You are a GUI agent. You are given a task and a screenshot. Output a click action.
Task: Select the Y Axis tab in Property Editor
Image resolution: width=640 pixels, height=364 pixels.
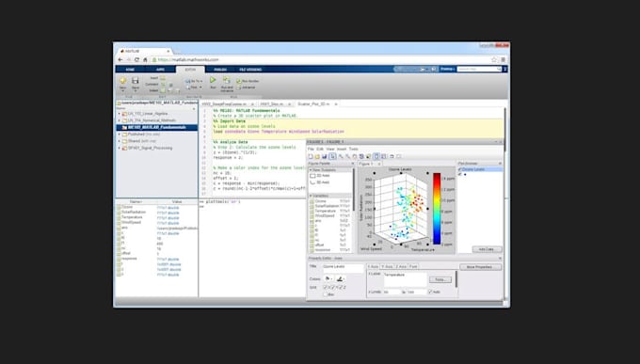[387, 266]
